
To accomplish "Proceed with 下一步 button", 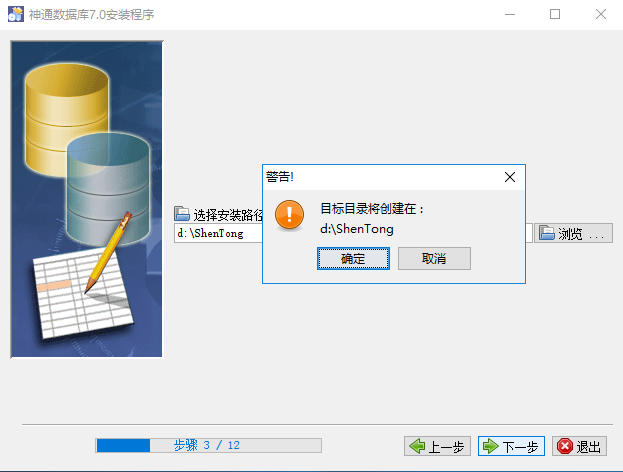I will point(511,446).
